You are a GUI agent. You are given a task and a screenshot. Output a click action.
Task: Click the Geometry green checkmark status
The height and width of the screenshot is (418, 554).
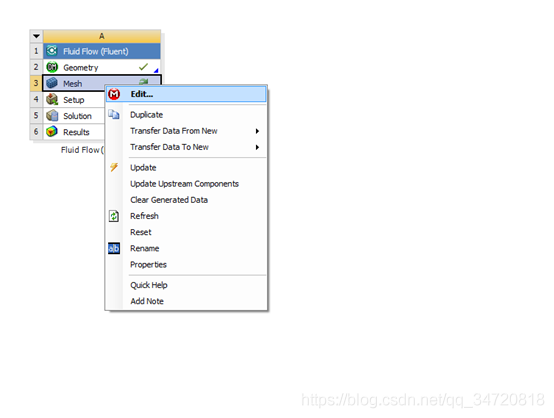pos(143,66)
